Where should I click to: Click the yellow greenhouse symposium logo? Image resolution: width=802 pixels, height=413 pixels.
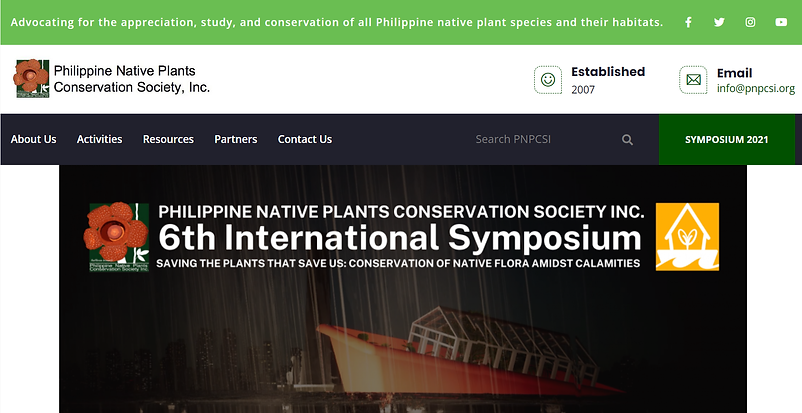coord(687,236)
